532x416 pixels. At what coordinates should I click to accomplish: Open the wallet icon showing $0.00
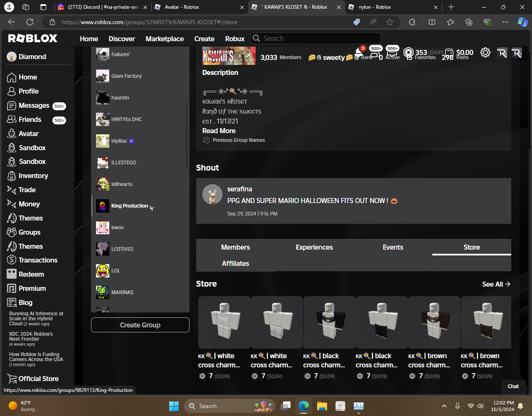[449, 52]
